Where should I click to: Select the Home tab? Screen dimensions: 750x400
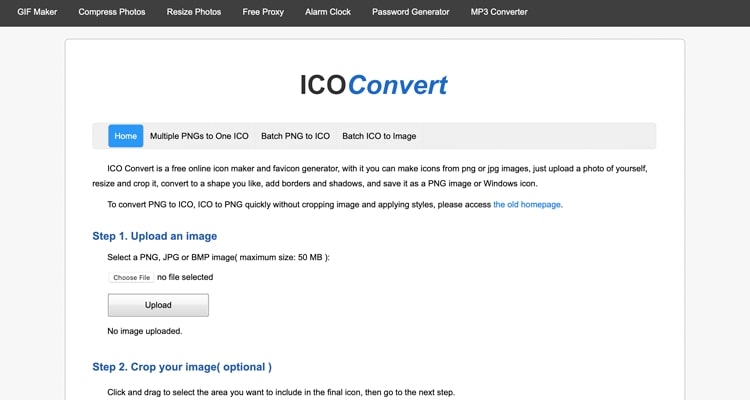click(126, 136)
